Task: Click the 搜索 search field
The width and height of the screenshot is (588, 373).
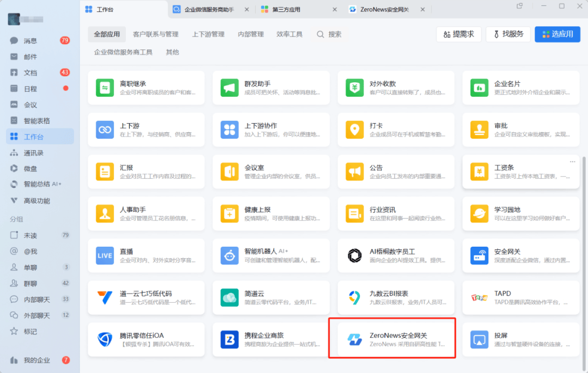Action: tap(329, 34)
